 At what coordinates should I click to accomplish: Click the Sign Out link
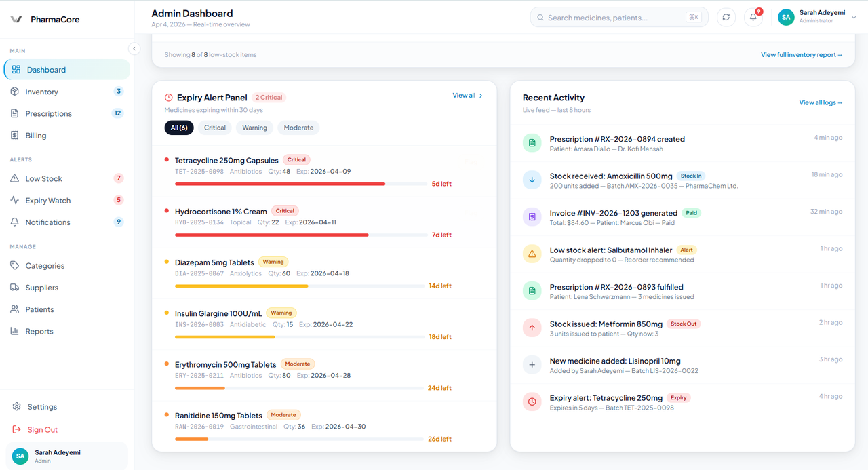(x=42, y=429)
